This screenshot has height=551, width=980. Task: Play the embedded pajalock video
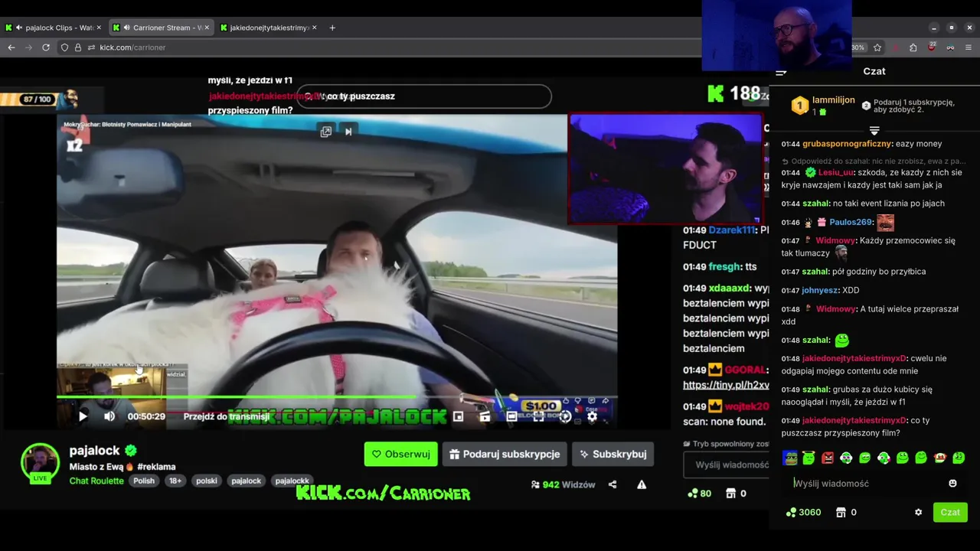coord(83,416)
